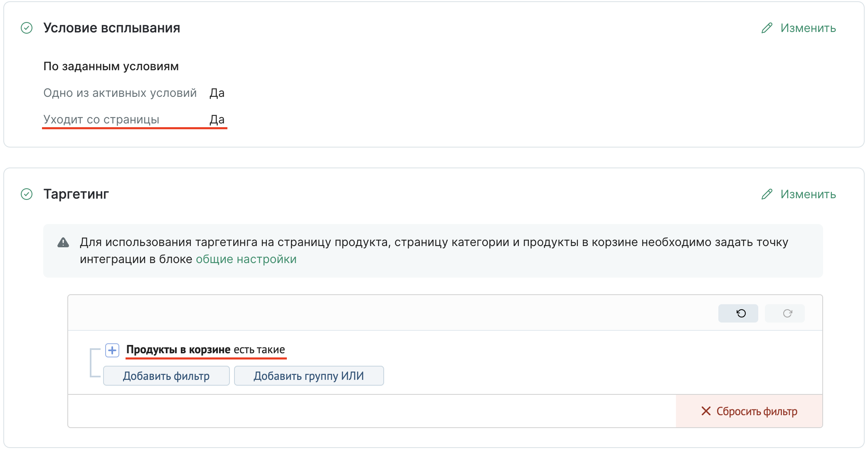Screen dimensions: 868x453
Task: Click the green check icon beside Таргетинг
Action: [x=27, y=194]
